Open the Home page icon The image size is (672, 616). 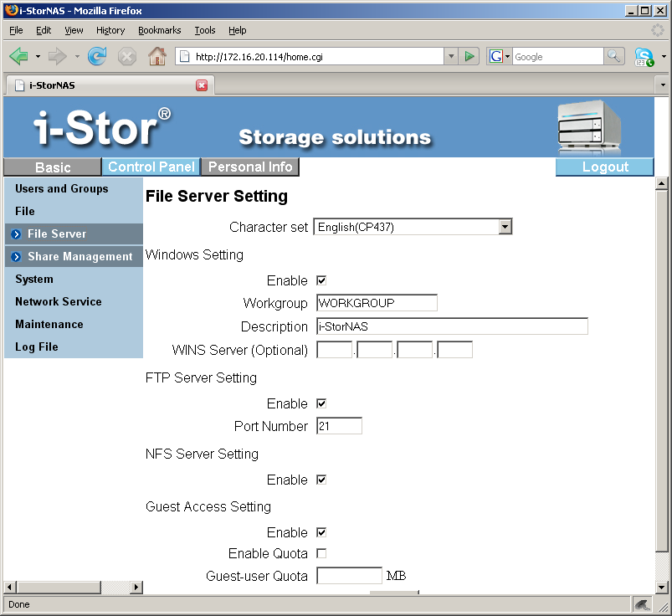pos(157,56)
